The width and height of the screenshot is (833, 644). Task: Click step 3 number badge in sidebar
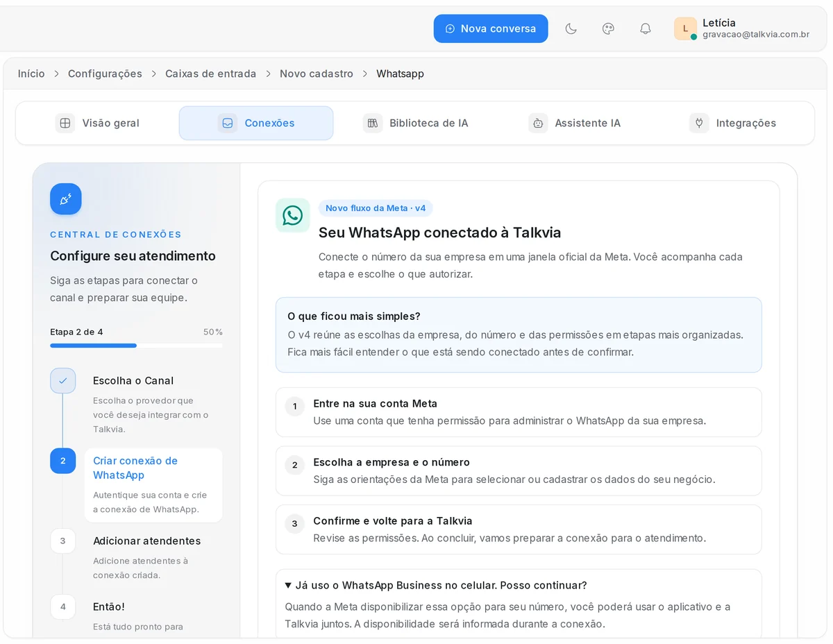pos(62,541)
